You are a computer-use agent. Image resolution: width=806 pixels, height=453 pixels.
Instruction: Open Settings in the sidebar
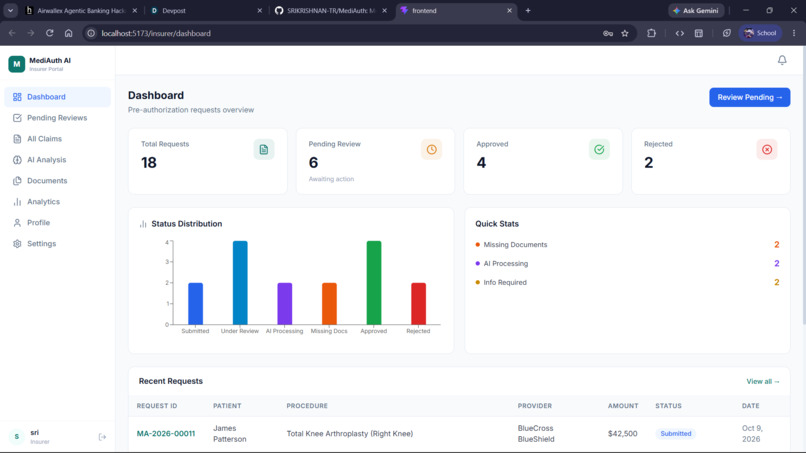tap(57, 244)
